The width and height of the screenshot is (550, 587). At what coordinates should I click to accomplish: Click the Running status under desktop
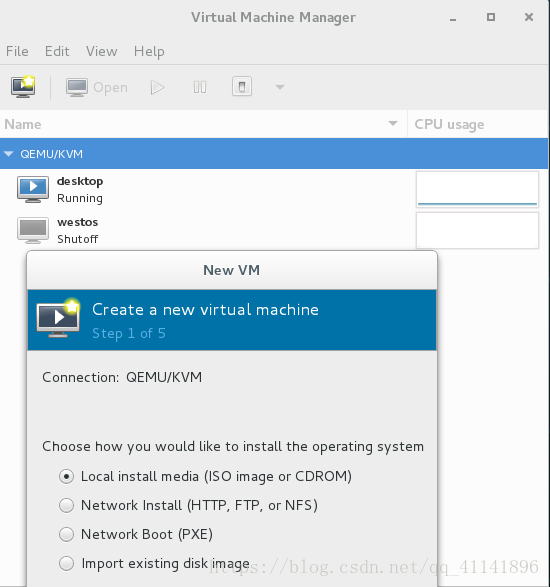coord(80,198)
